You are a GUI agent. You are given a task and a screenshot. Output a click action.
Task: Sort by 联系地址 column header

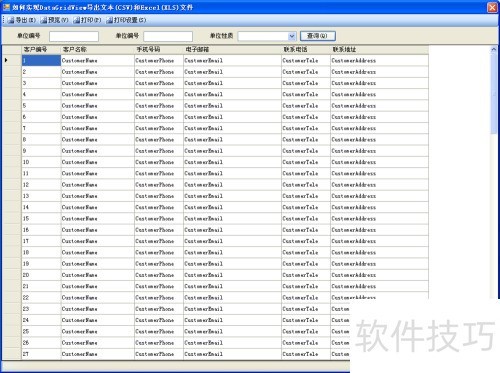pyautogui.click(x=379, y=50)
